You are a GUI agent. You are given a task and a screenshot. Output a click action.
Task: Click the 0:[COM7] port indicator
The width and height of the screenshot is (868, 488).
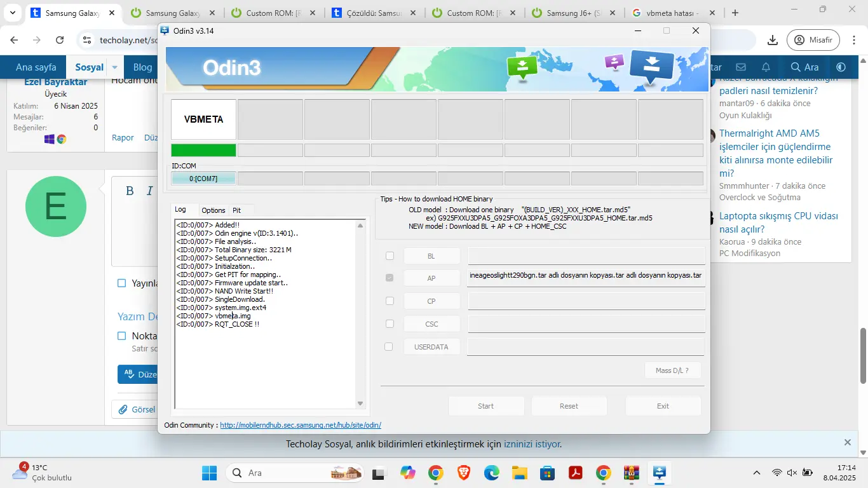(x=203, y=179)
